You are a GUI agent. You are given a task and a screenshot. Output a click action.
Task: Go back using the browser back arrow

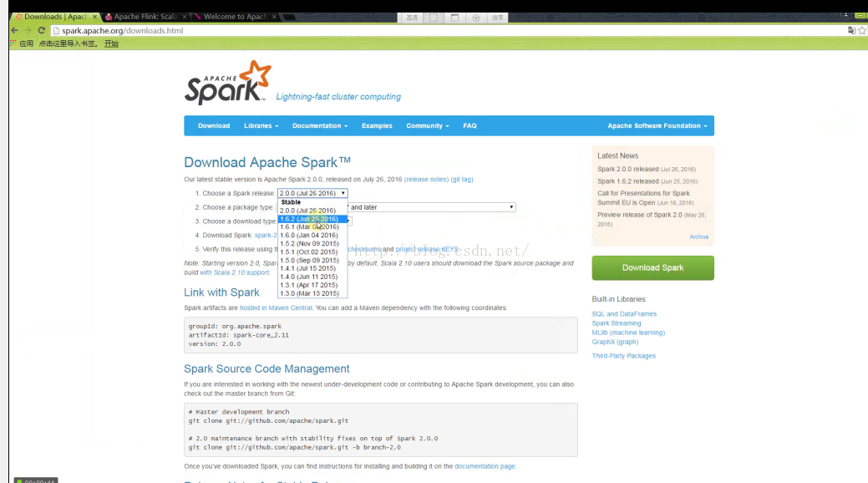[14, 30]
